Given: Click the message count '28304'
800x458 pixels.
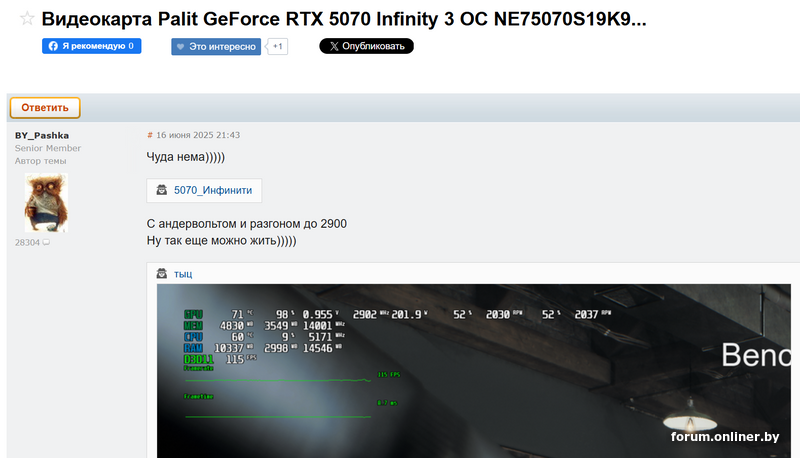Looking at the screenshot, I should (x=27, y=243).
